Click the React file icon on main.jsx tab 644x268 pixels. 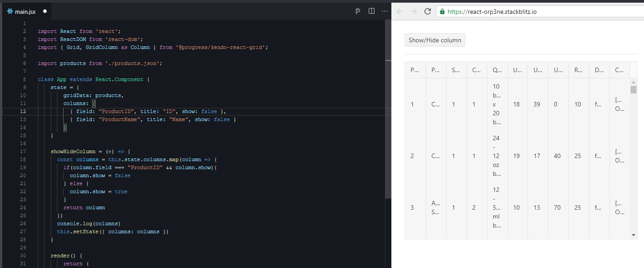click(10, 12)
